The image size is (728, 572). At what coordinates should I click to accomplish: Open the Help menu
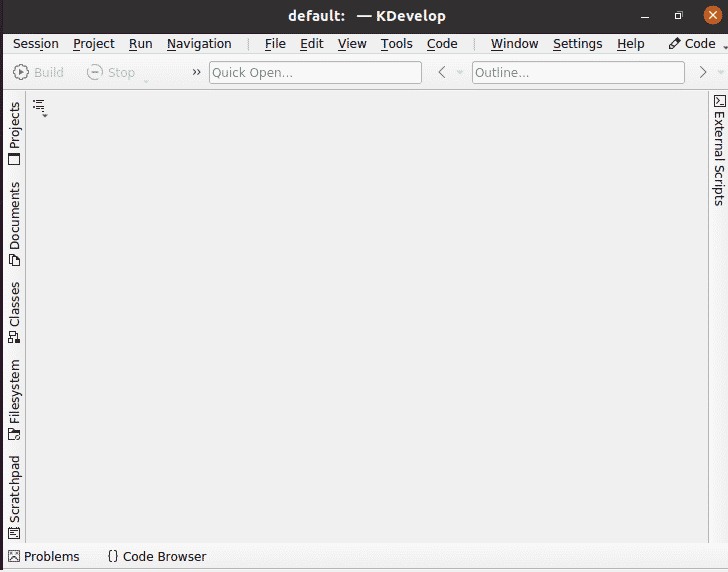(x=630, y=44)
